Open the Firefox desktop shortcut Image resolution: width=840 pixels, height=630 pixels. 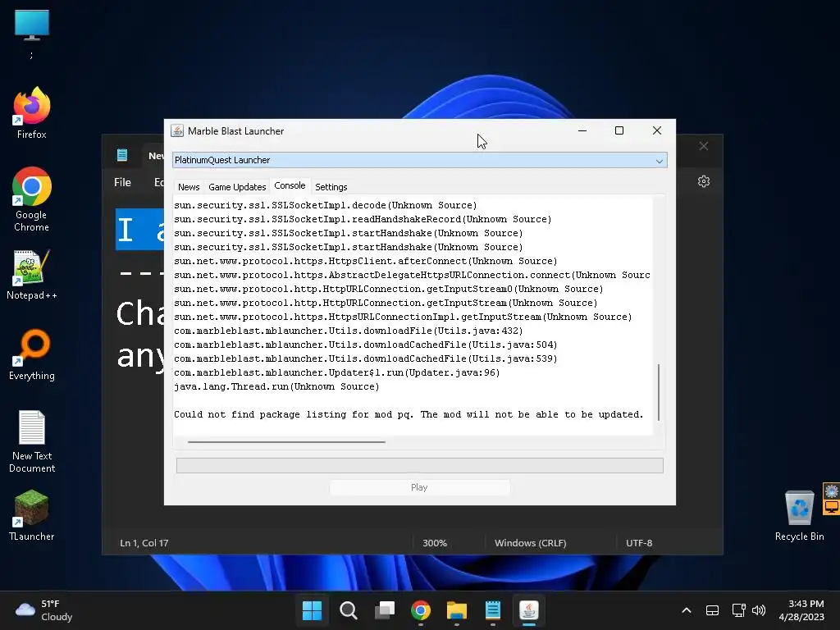(x=32, y=113)
